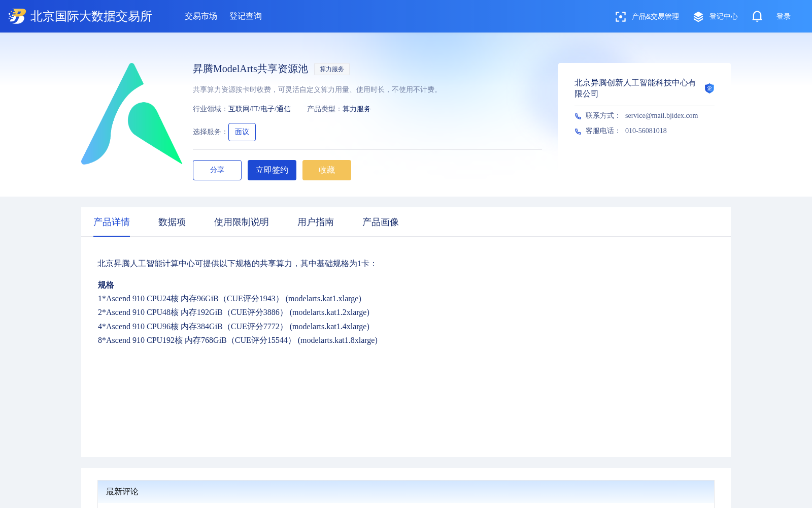Image resolution: width=812 pixels, height=508 pixels.
Task: Click the Beijing data exchange logo icon
Action: tap(17, 16)
